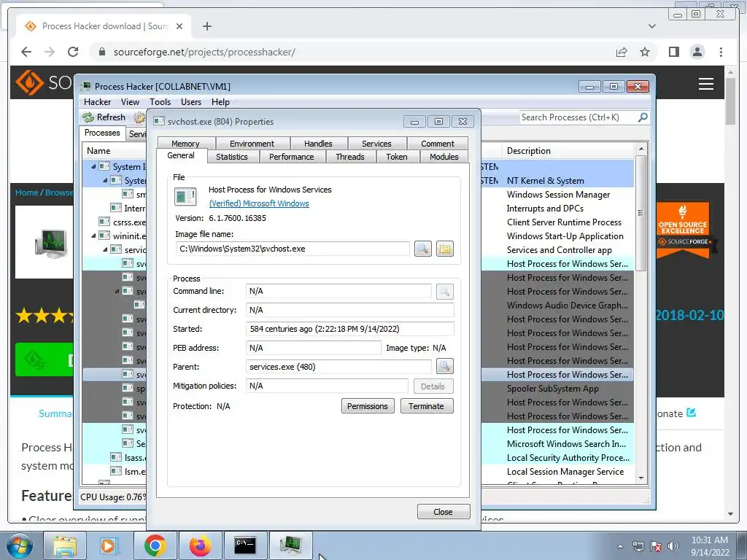Click the Image file name path field
Viewport: 747px width, 560px height.
293,249
